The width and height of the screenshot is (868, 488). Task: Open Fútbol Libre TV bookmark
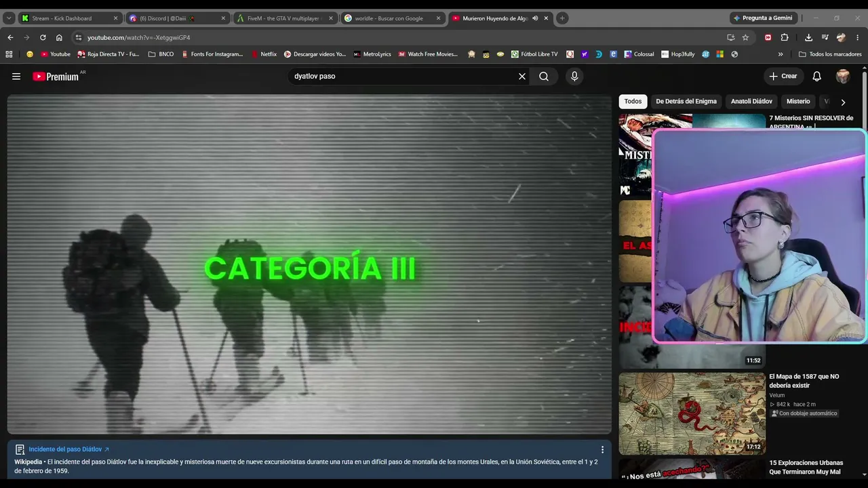pos(534,54)
